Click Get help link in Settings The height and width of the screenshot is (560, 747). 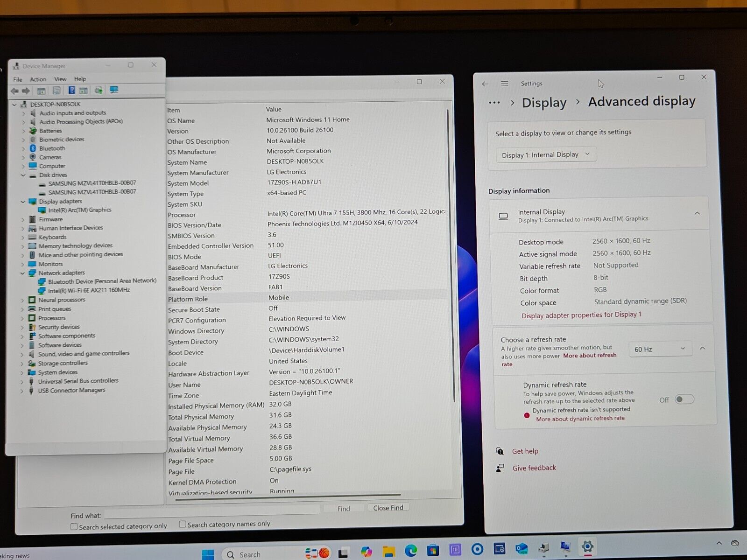click(525, 451)
